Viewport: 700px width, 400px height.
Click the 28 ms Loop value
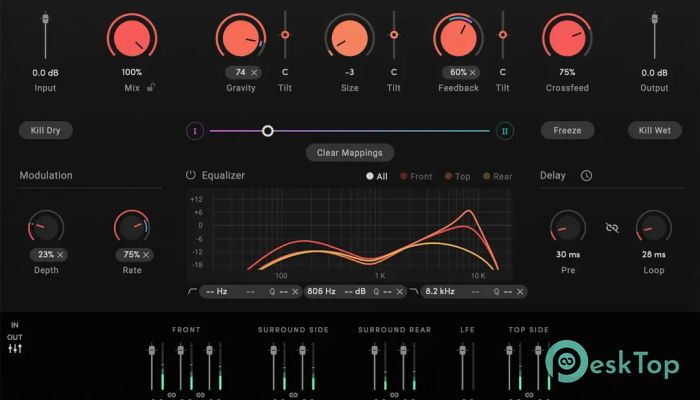654,254
